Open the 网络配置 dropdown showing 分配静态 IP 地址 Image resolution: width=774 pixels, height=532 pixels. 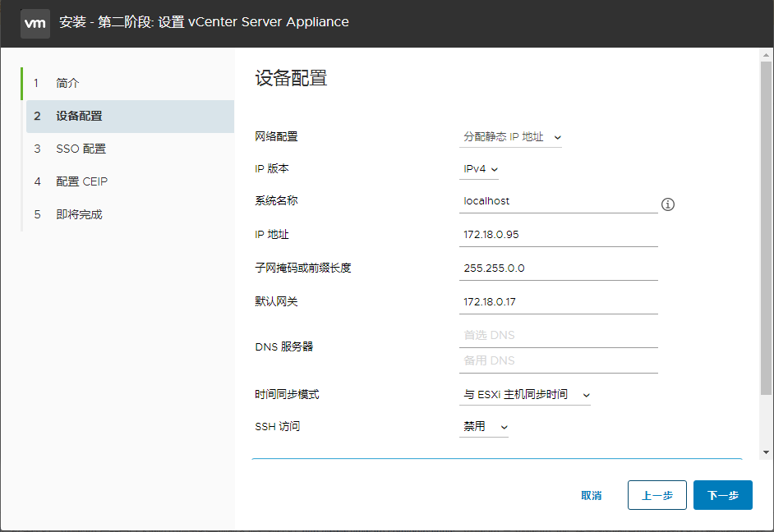coord(510,137)
